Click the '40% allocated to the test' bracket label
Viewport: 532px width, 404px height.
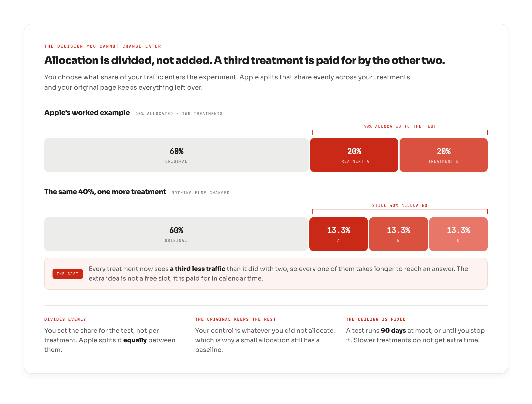(400, 126)
